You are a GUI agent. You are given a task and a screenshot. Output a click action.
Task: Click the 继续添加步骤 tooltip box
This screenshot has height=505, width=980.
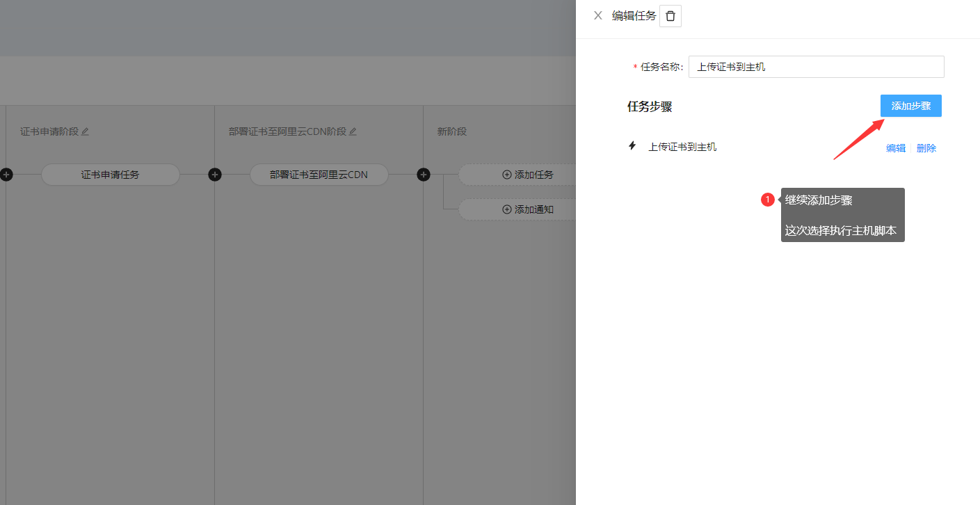(x=842, y=215)
